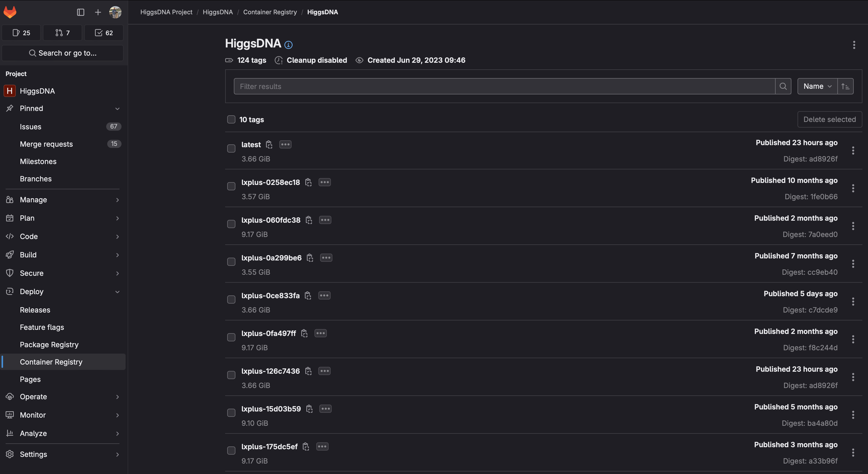This screenshot has width=868, height=474.
Task: Toggle sort direction icon next to Name
Action: tap(845, 86)
